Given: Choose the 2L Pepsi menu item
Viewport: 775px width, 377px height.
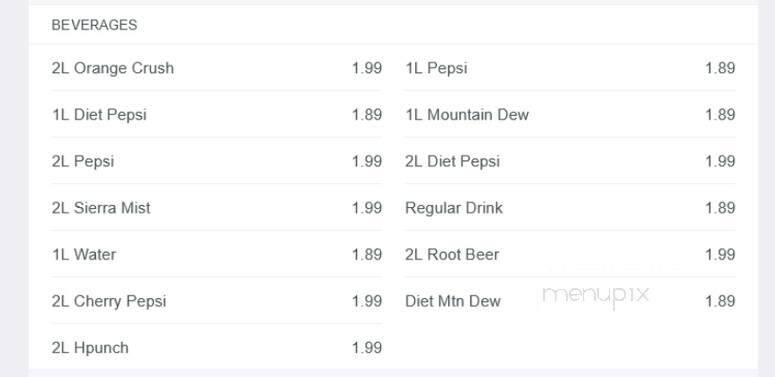Looking at the screenshot, I should coord(216,161).
